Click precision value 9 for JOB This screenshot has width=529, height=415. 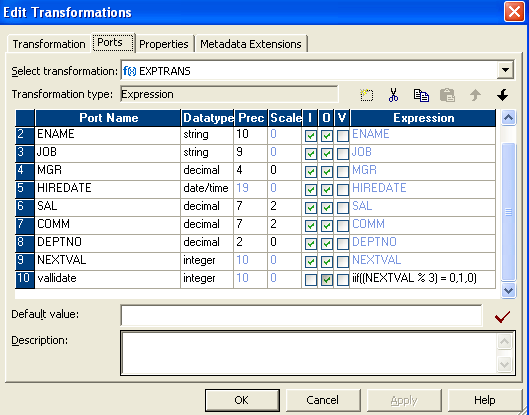pyautogui.click(x=250, y=153)
